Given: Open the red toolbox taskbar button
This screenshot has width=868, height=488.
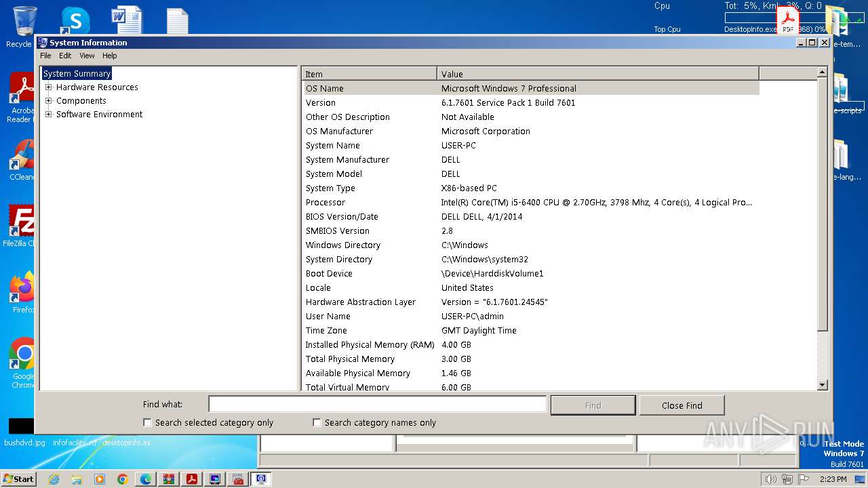Looking at the screenshot, I should (x=238, y=479).
